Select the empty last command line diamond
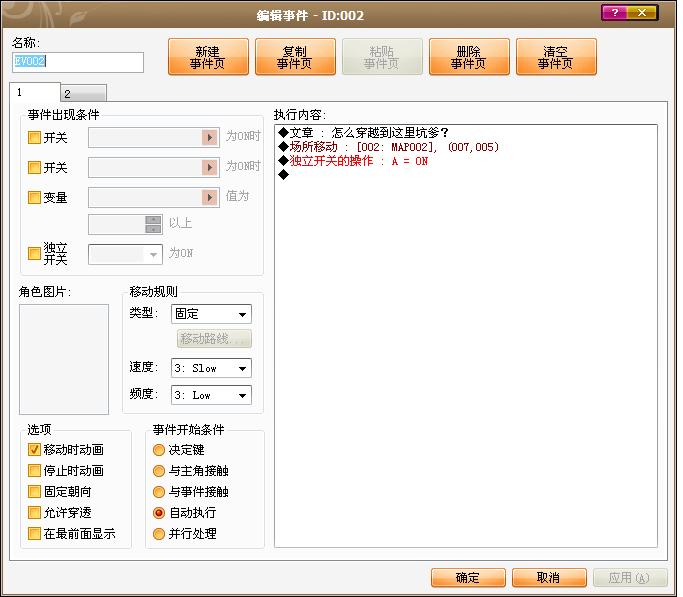Screen dimensions: 683x597 pyautogui.click(x=284, y=175)
